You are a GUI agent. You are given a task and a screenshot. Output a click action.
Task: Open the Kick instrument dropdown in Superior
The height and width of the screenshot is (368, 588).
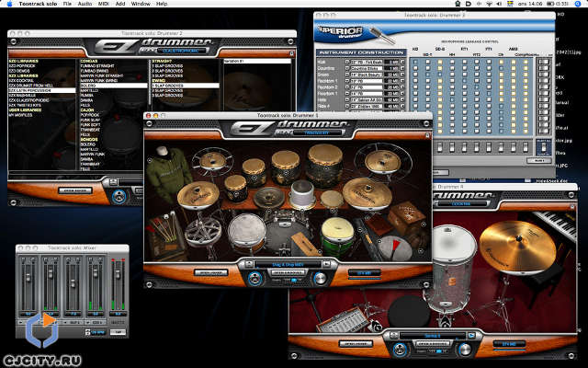366,62
